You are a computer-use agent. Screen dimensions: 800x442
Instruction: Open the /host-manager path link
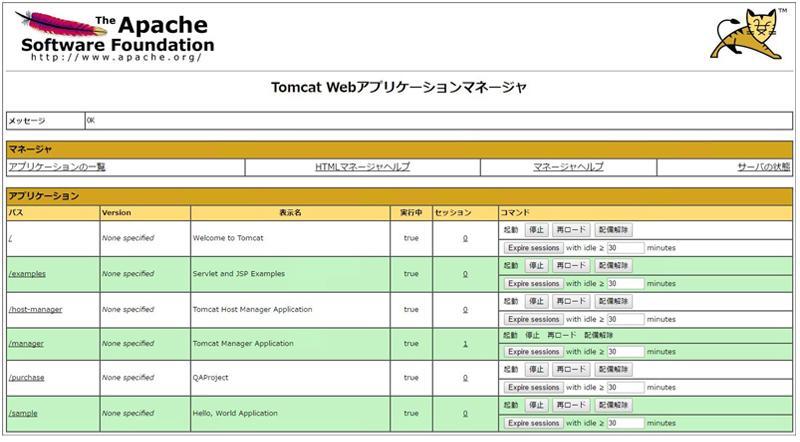tap(35, 310)
